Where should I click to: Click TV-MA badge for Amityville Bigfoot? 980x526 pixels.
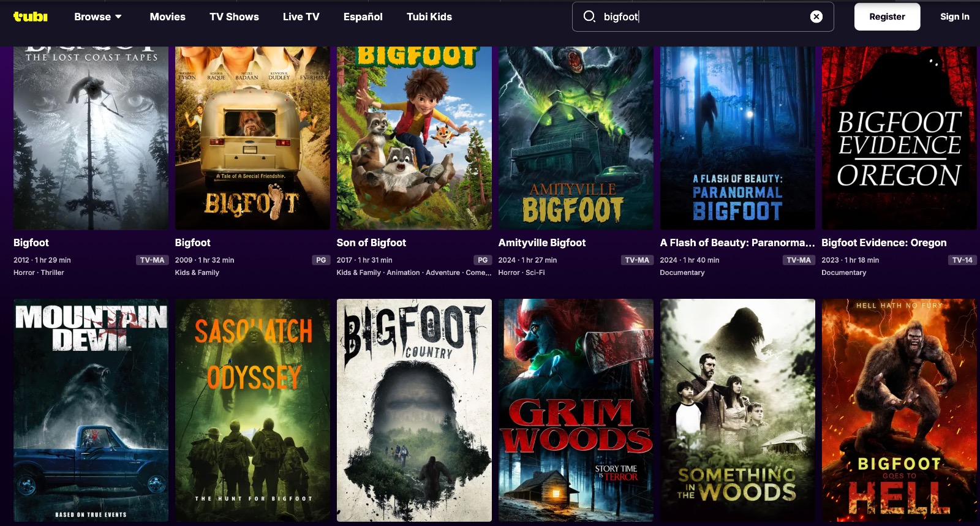pos(637,260)
